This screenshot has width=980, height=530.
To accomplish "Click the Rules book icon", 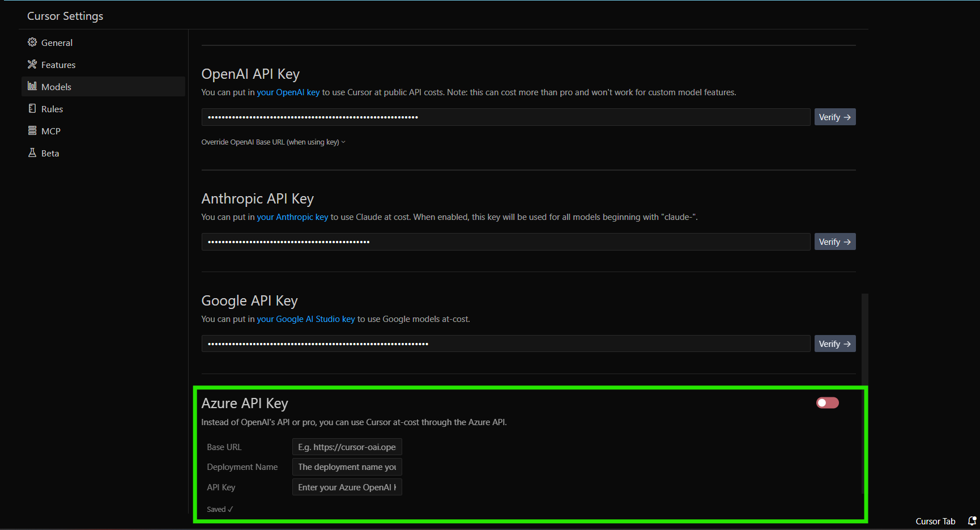I will point(32,108).
